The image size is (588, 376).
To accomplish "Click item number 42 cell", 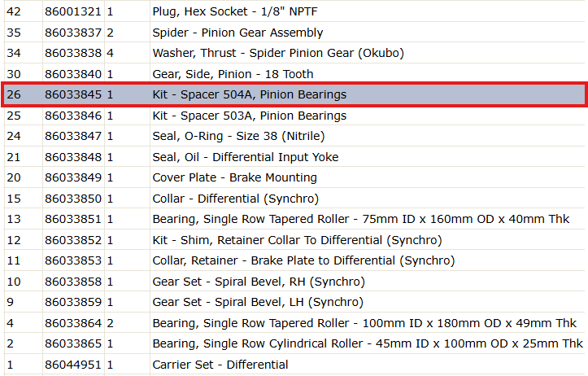I will pyautogui.click(x=24, y=11).
